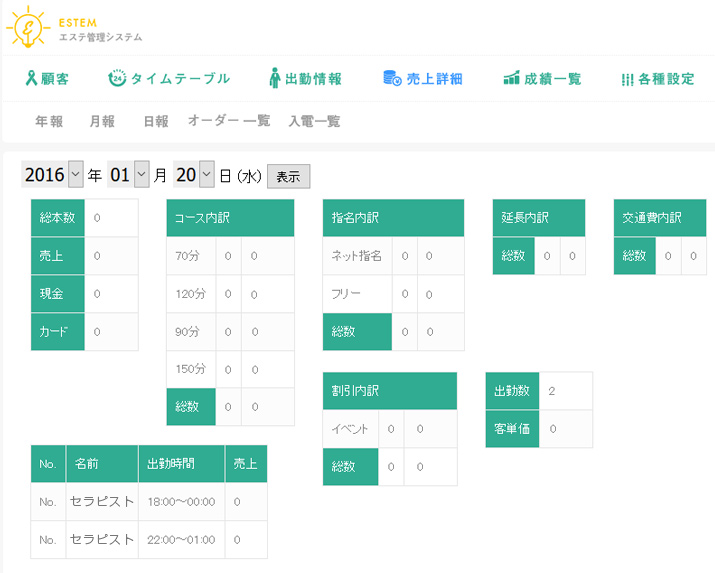Screen dimensions: 715x573
Task: Open the year 2016 dropdown
Action: (76, 175)
